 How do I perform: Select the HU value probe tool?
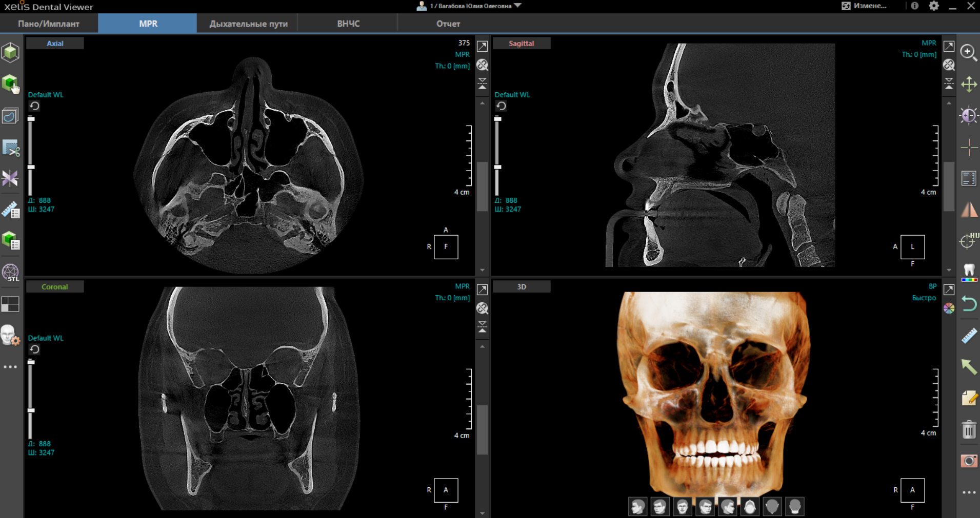[969, 241]
